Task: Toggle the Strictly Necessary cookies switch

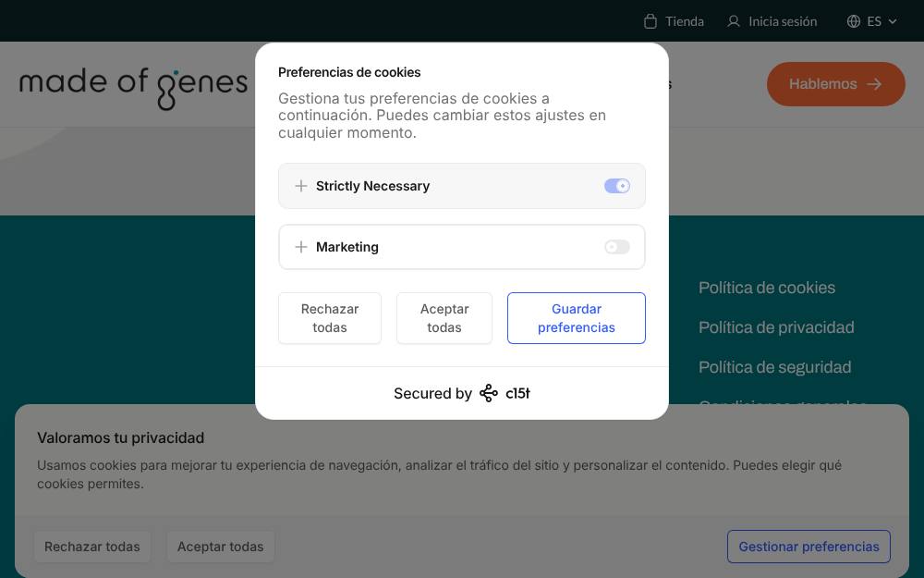Action: (617, 186)
